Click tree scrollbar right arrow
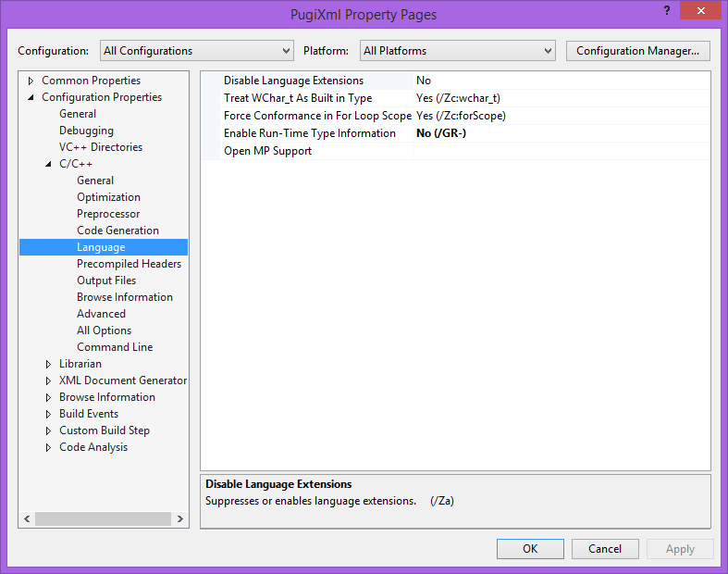The height and width of the screenshot is (574, 728). (x=180, y=519)
